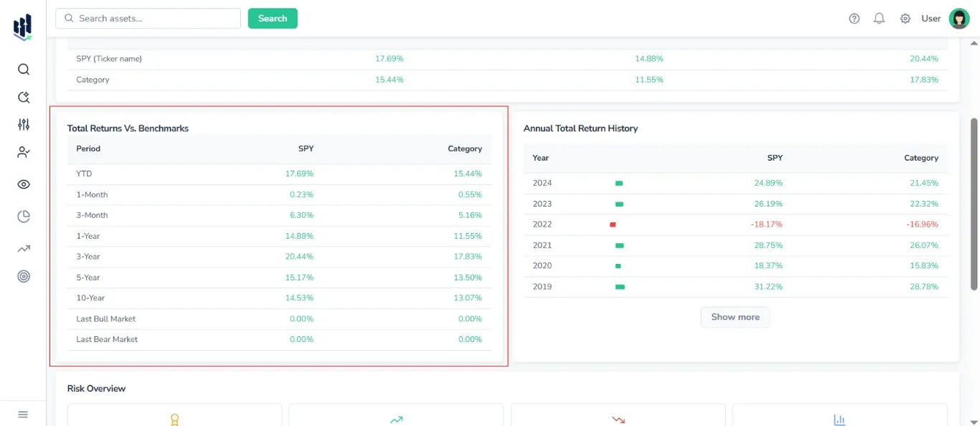Click the target goals icon in the sidebar
Image resolution: width=980 pixels, height=426 pixels.
click(23, 275)
